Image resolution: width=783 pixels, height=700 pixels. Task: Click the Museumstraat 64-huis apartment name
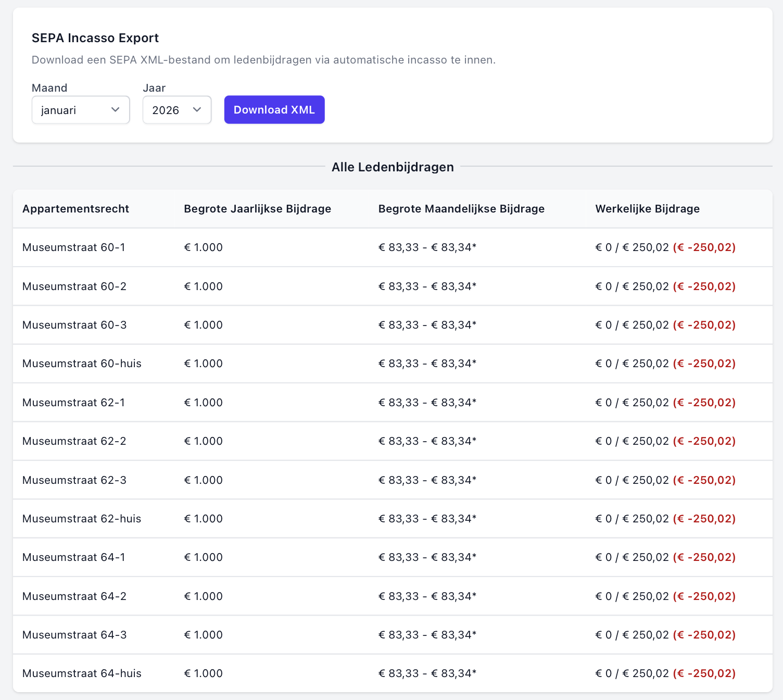[82, 673]
